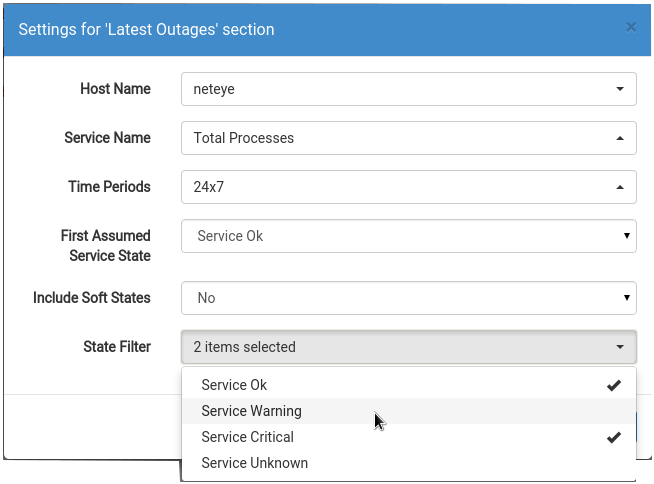Collapse State Filter using its caret

pos(620,347)
